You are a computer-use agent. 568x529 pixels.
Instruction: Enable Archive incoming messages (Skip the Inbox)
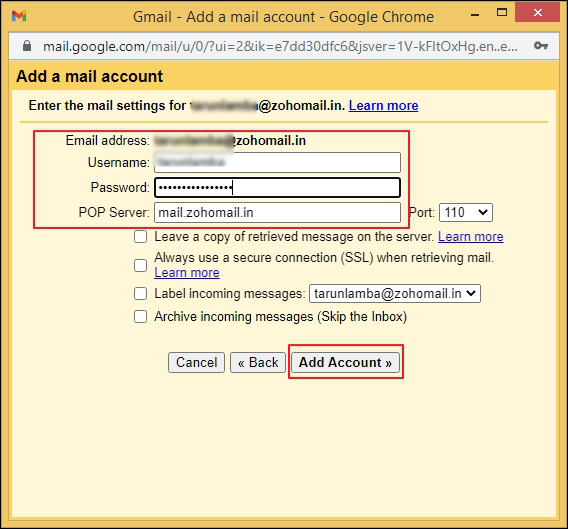(x=141, y=317)
